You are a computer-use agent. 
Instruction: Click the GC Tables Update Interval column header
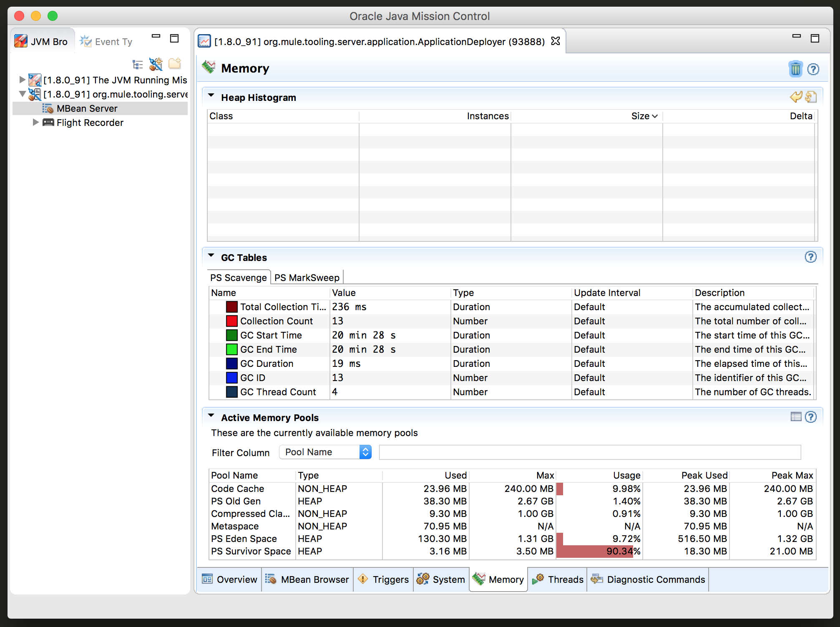click(632, 293)
